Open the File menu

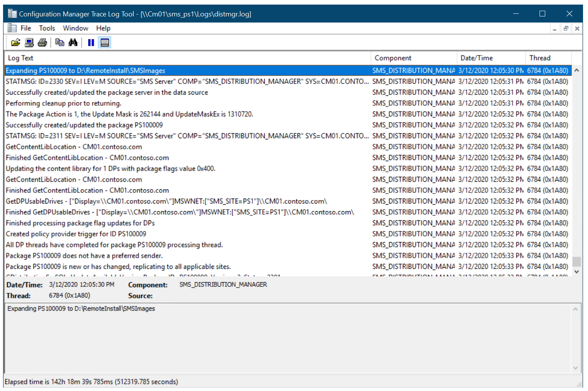26,28
